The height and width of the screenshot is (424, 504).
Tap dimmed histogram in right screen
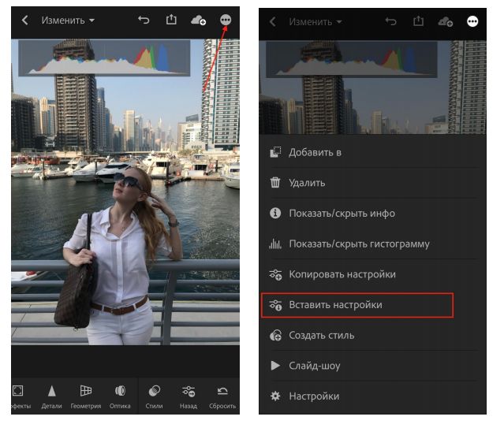click(x=352, y=59)
